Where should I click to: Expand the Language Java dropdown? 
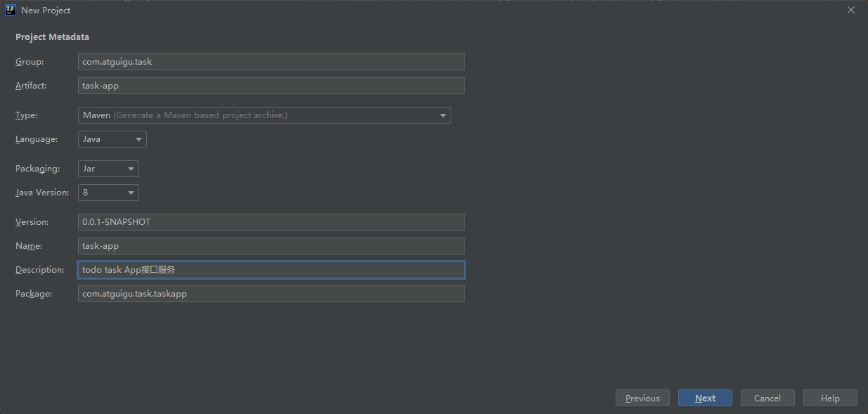tap(112, 139)
